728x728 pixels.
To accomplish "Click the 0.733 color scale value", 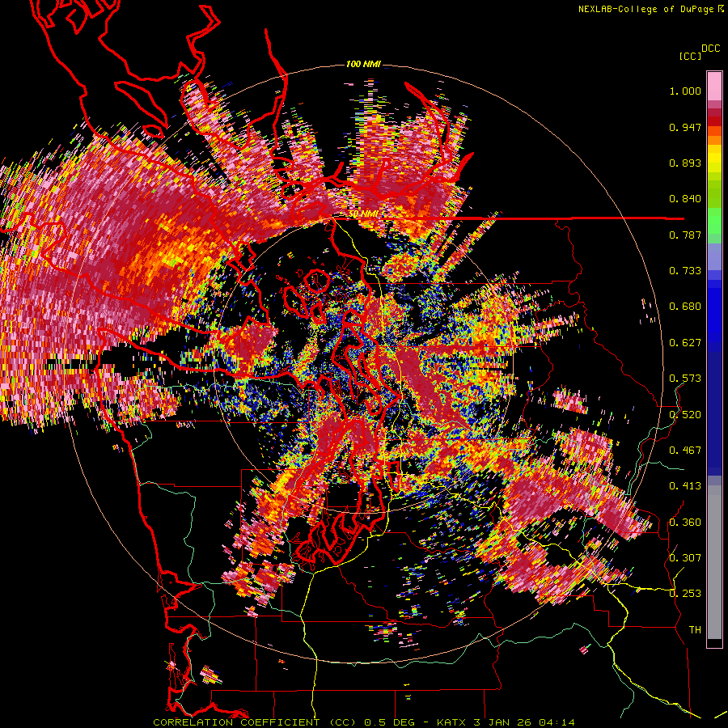I will pyautogui.click(x=685, y=271).
